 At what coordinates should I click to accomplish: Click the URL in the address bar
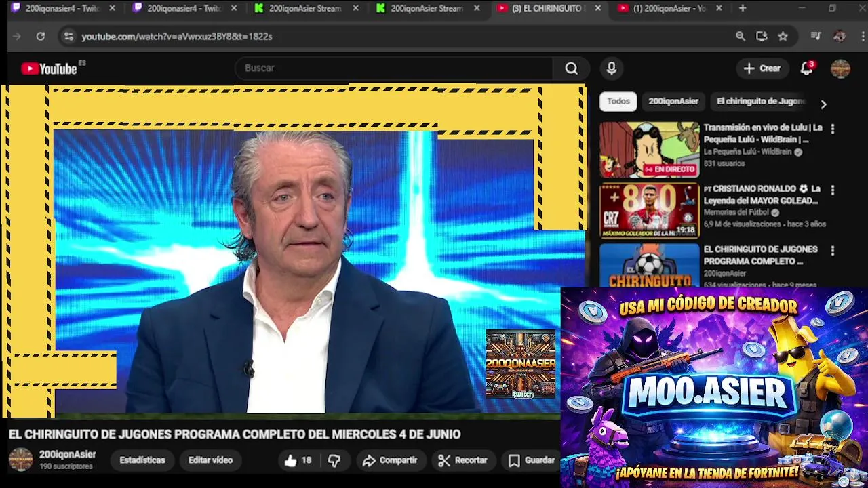(x=177, y=37)
